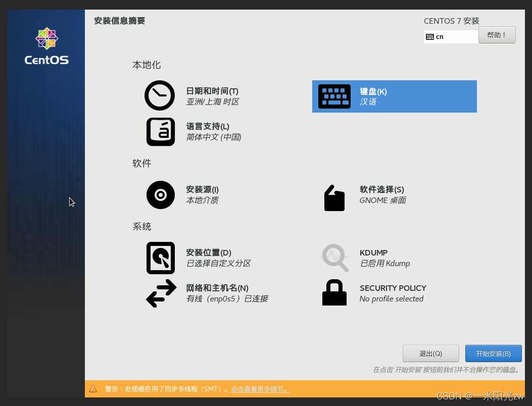Open the 点击查看更多细节 warning details link

point(260,389)
